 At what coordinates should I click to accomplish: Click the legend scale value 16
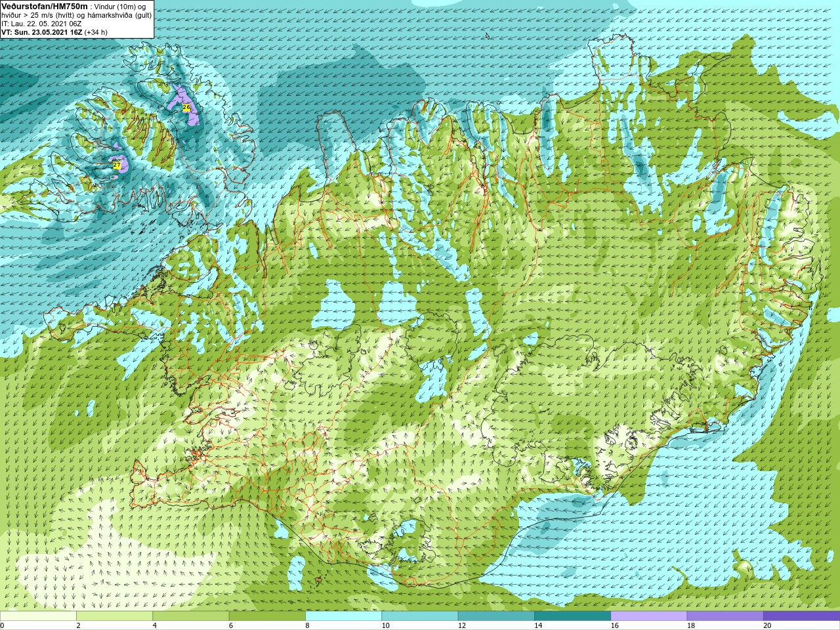click(614, 625)
